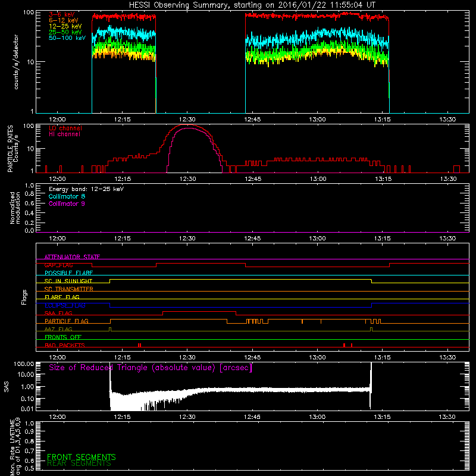Select the FRONT SEGMENTS legend label
Viewport: 476px width, 476px height.
82,457
